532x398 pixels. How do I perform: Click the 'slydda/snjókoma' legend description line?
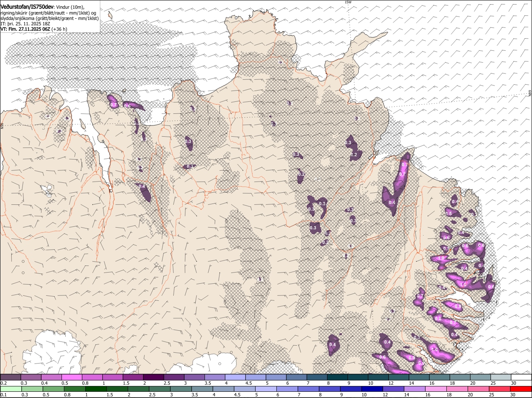click(49, 18)
